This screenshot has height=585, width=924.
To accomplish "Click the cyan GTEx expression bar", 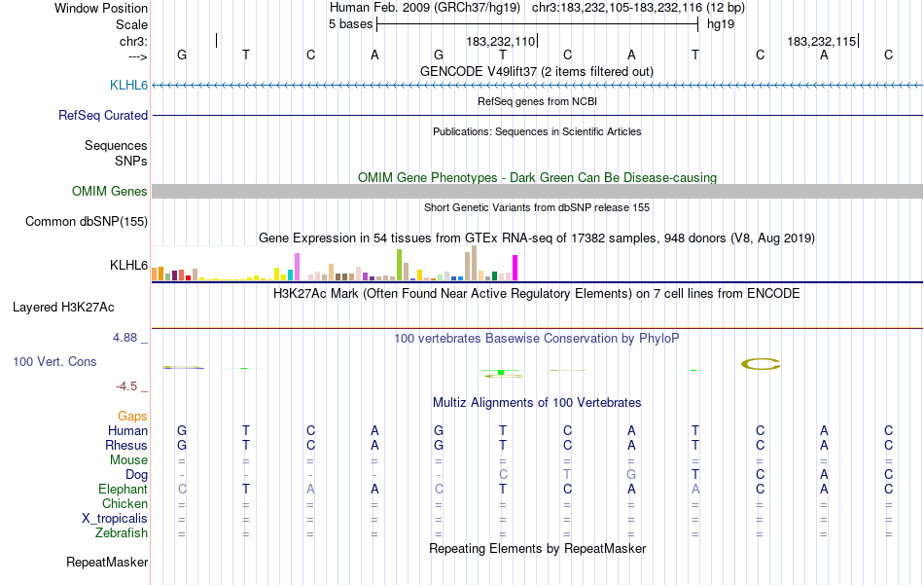I will click(290, 274).
